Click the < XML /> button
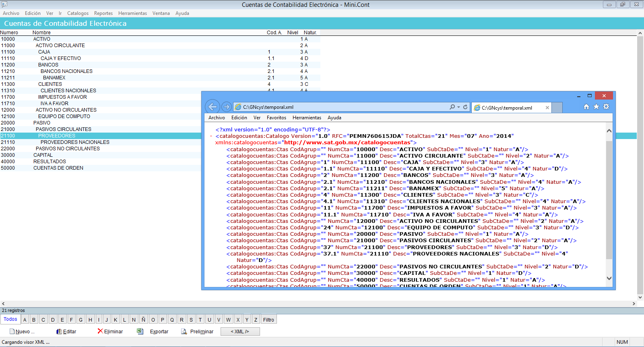Viewport: 644px width, 347px height. point(240,331)
